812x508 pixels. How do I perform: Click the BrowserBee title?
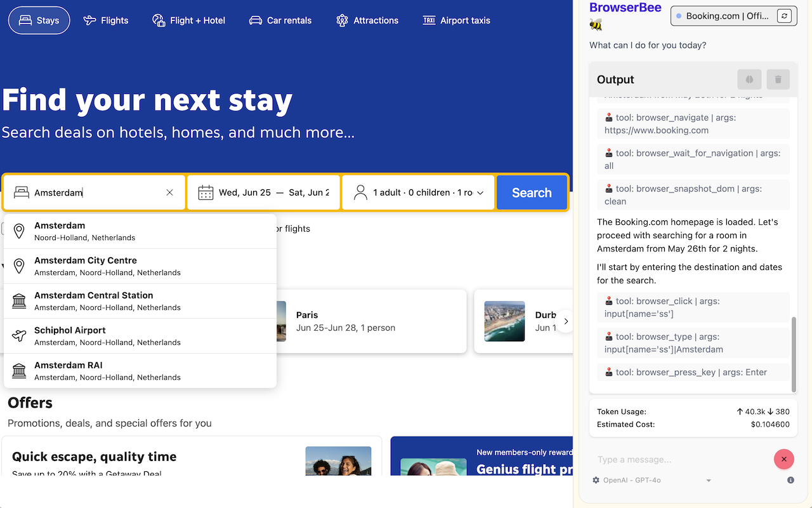(625, 8)
